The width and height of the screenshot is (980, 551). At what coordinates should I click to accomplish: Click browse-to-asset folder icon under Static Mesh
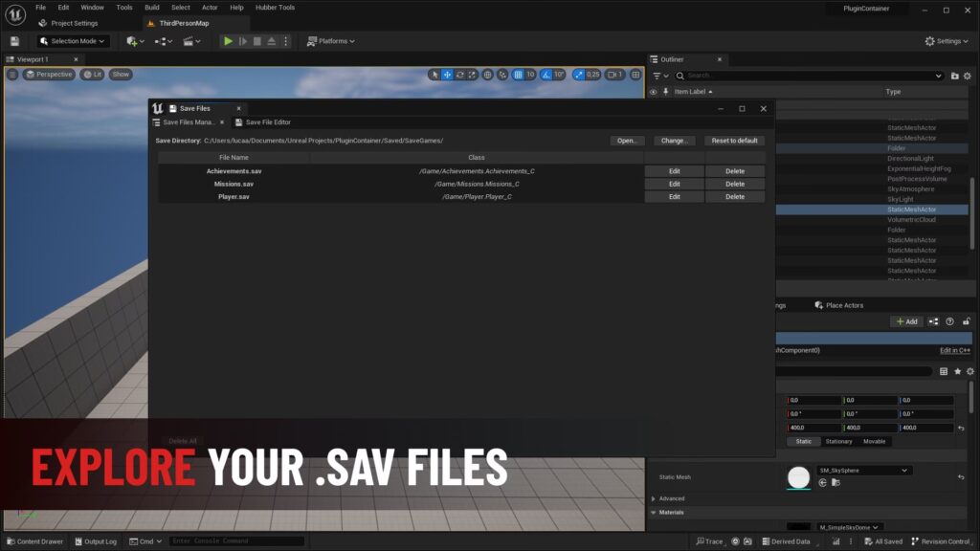[x=835, y=483]
